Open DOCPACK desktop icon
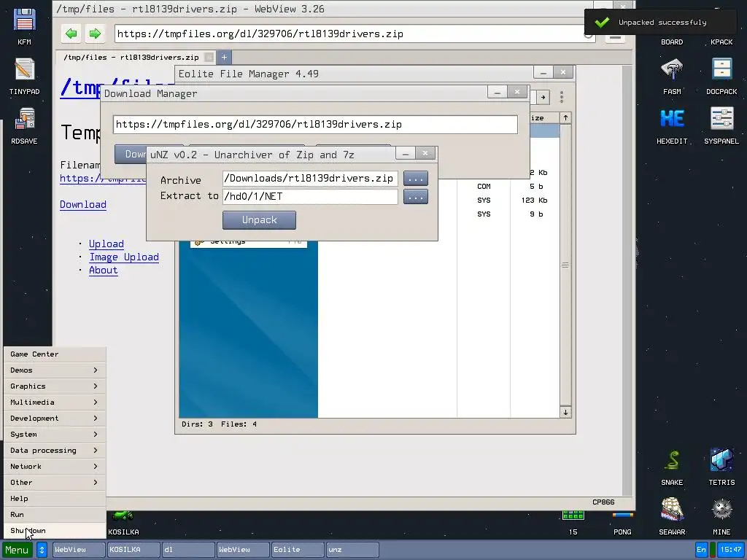This screenshot has height=560, width=747. pyautogui.click(x=721, y=76)
